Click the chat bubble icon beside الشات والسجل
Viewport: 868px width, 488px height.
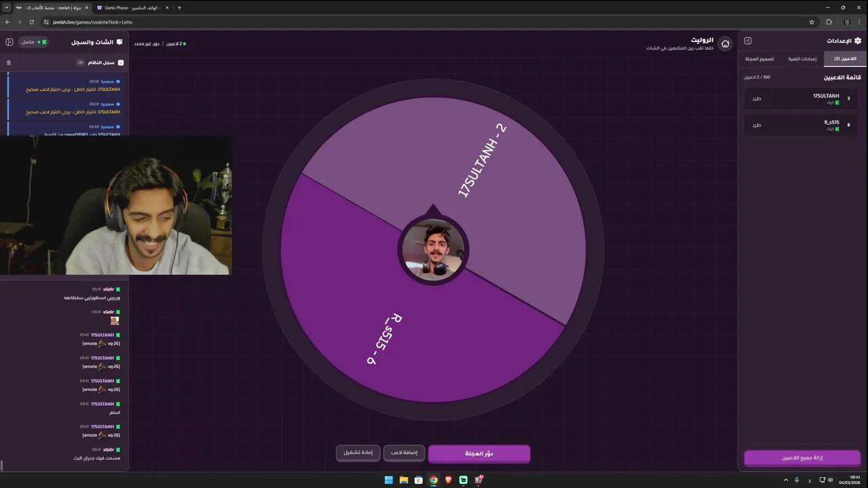tap(119, 42)
